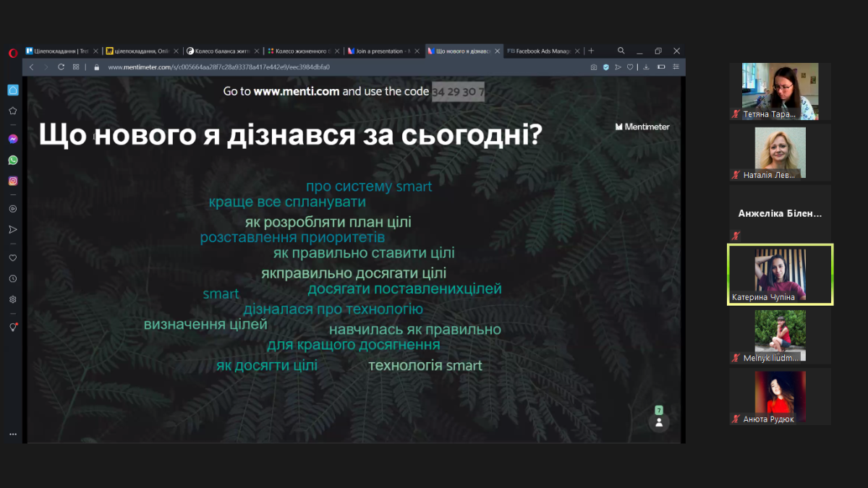Open sidebar history clock icon
Viewport: 868px width, 488px height.
click(13, 278)
